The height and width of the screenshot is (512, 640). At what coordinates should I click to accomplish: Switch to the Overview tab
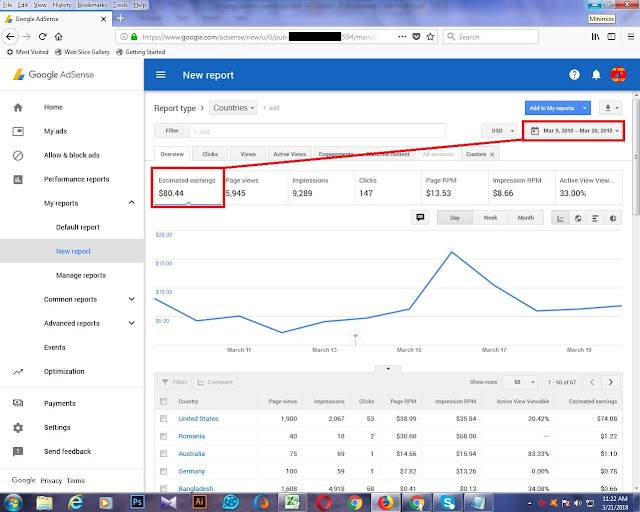click(x=172, y=154)
